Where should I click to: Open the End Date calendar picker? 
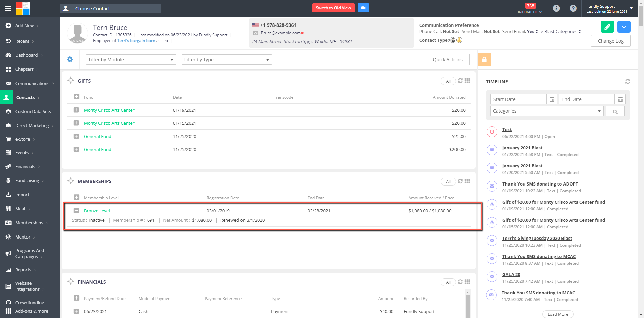point(620,99)
